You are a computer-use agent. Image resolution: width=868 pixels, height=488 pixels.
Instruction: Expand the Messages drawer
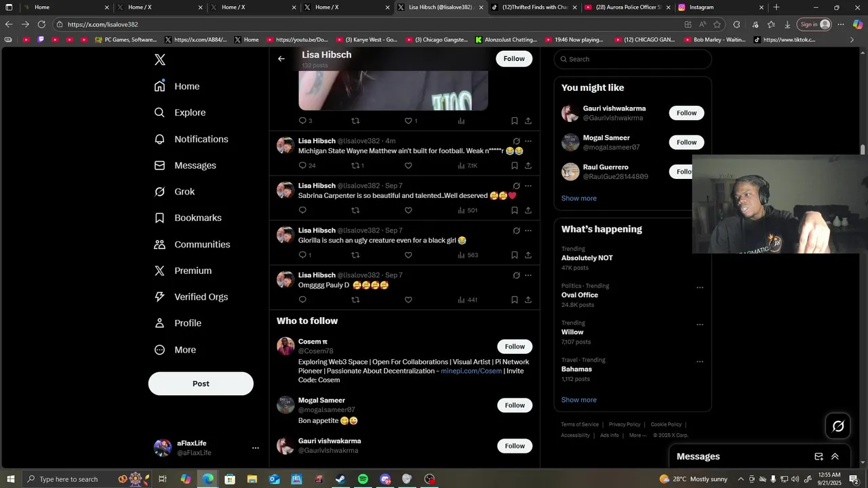pyautogui.click(x=835, y=457)
